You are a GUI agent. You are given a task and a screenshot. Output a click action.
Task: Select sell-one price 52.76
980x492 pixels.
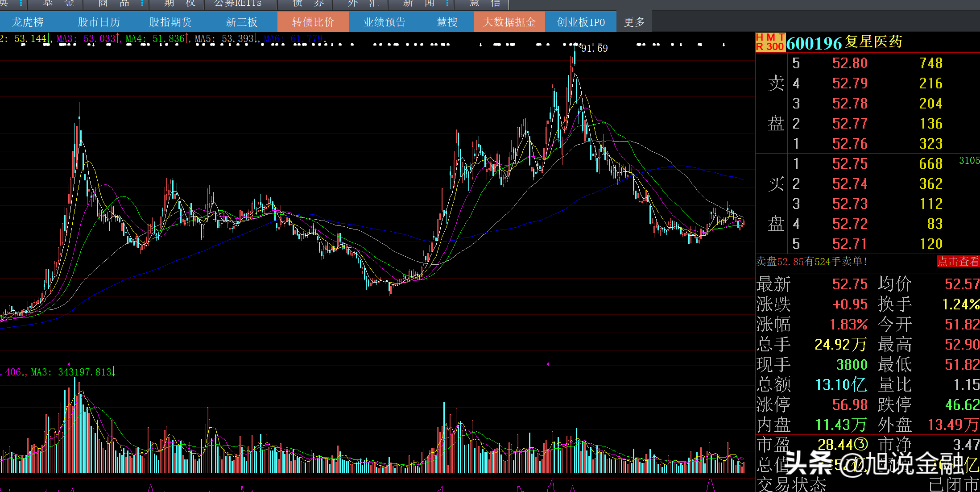[850, 144]
